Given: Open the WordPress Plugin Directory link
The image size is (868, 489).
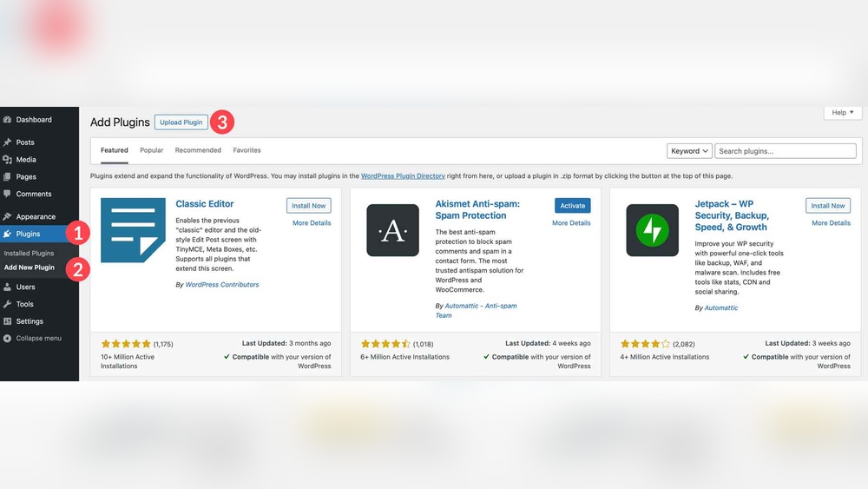Looking at the screenshot, I should pyautogui.click(x=403, y=176).
